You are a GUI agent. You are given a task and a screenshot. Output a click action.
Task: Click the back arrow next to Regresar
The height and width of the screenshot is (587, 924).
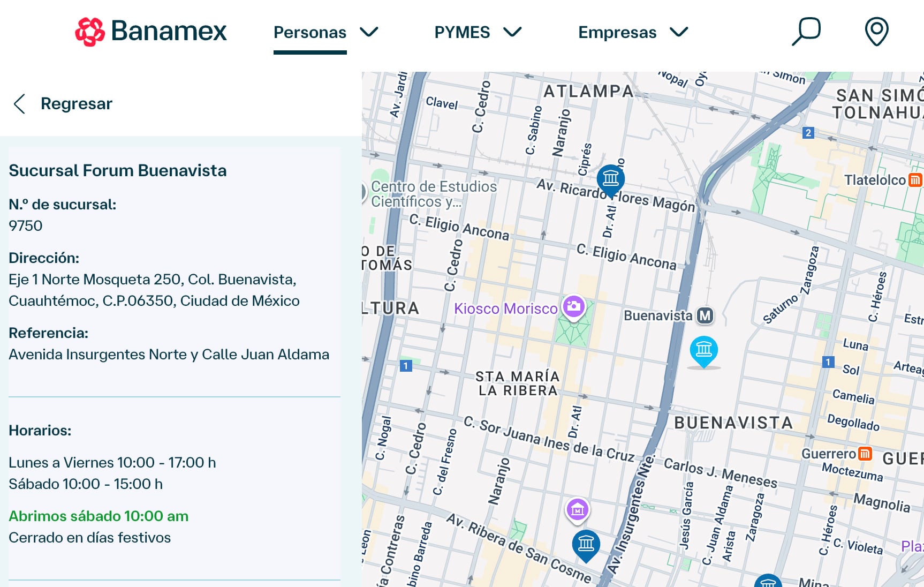20,104
